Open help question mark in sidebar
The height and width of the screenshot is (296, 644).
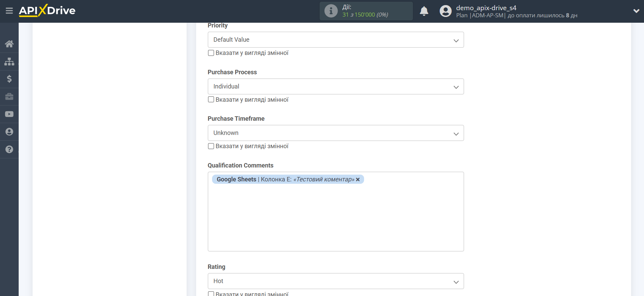[x=9, y=150]
